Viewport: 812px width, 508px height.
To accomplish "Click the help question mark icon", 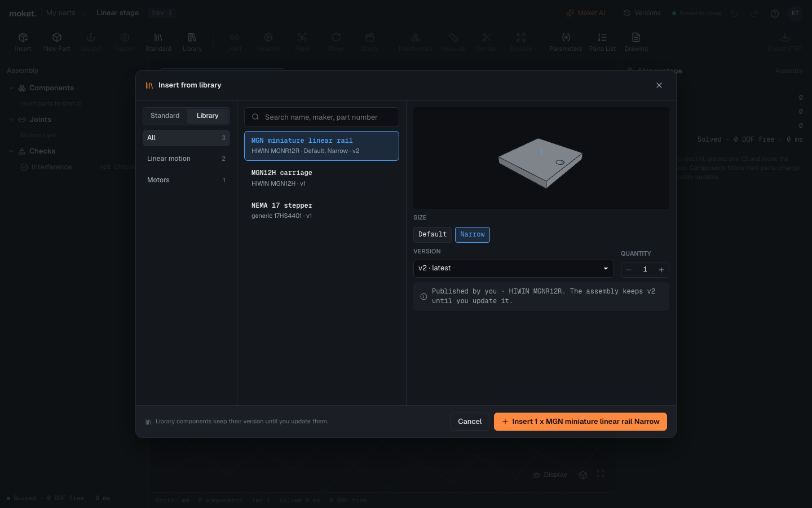I will [775, 14].
